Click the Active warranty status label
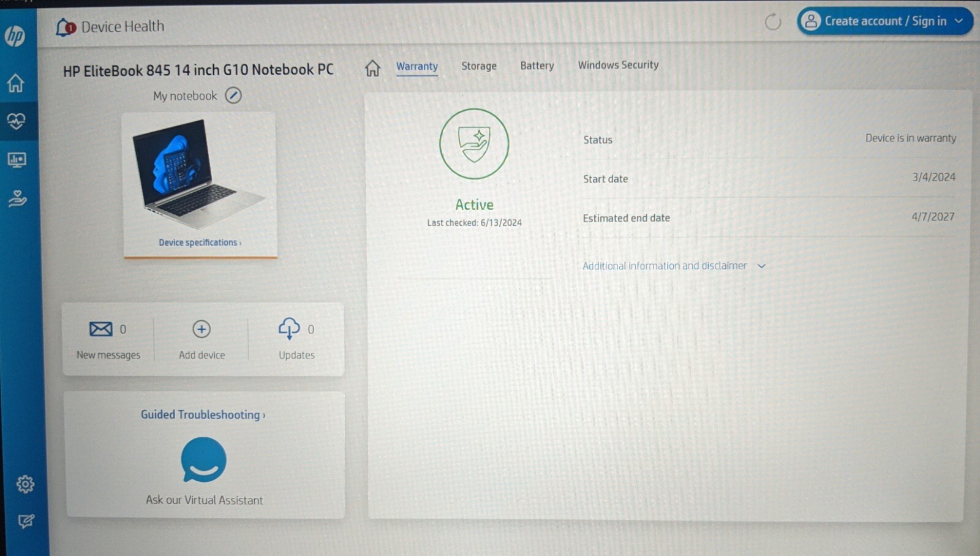 (474, 205)
